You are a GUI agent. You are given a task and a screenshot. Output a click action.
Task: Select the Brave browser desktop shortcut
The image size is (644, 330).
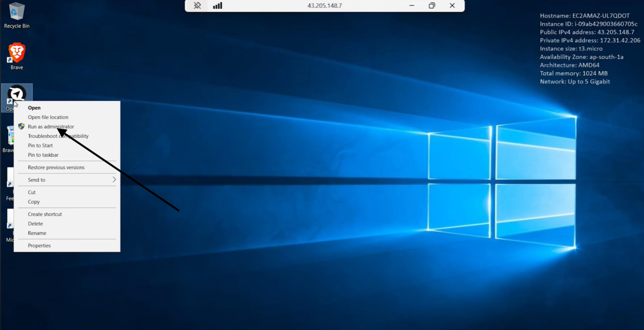point(16,57)
